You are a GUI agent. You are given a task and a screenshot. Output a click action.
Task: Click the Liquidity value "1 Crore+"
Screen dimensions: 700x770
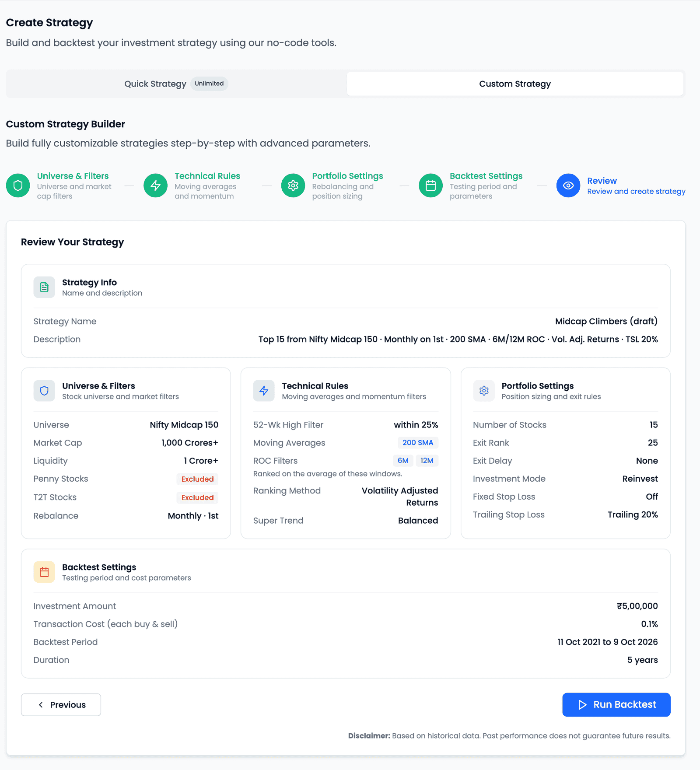pos(201,461)
